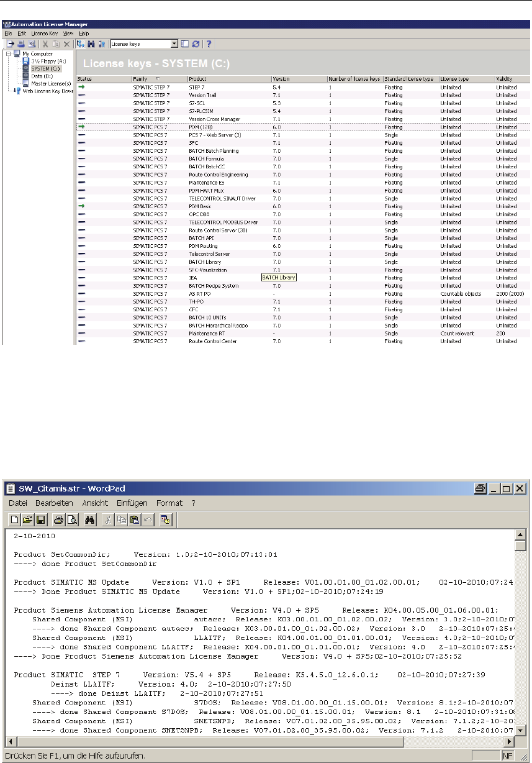
Task: Click the New document icon in WordPad
Action: pyautogui.click(x=14, y=521)
